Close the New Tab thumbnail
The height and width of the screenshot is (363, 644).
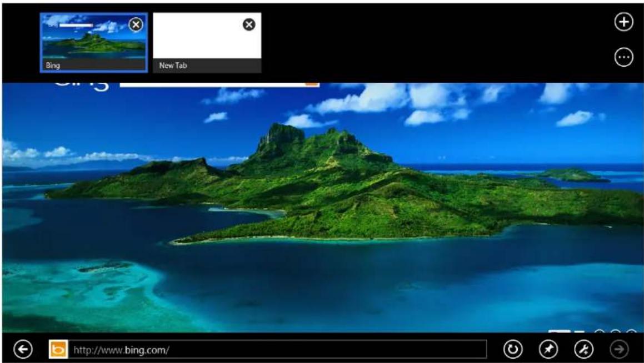[x=248, y=24]
